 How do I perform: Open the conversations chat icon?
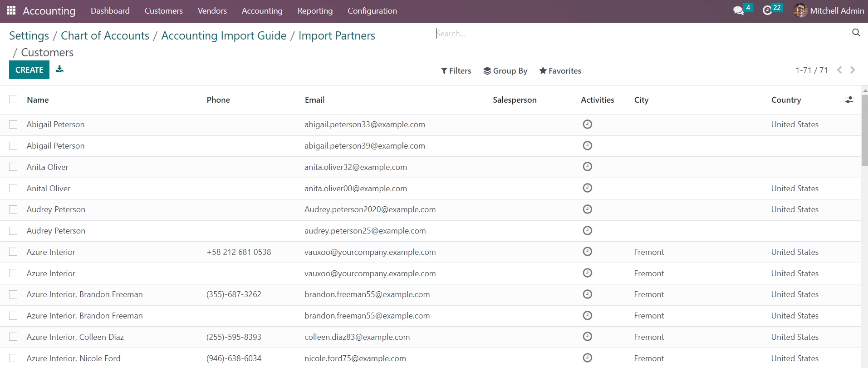click(738, 10)
